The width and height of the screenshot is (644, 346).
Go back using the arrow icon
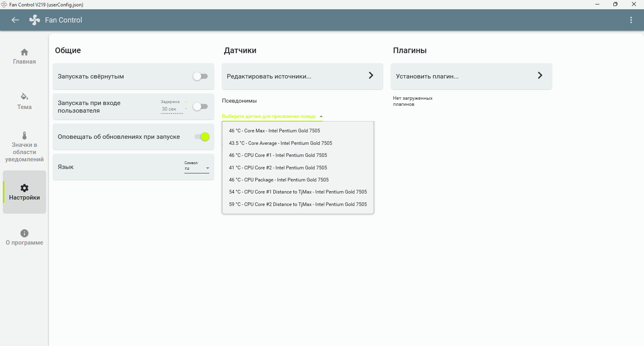coord(15,20)
